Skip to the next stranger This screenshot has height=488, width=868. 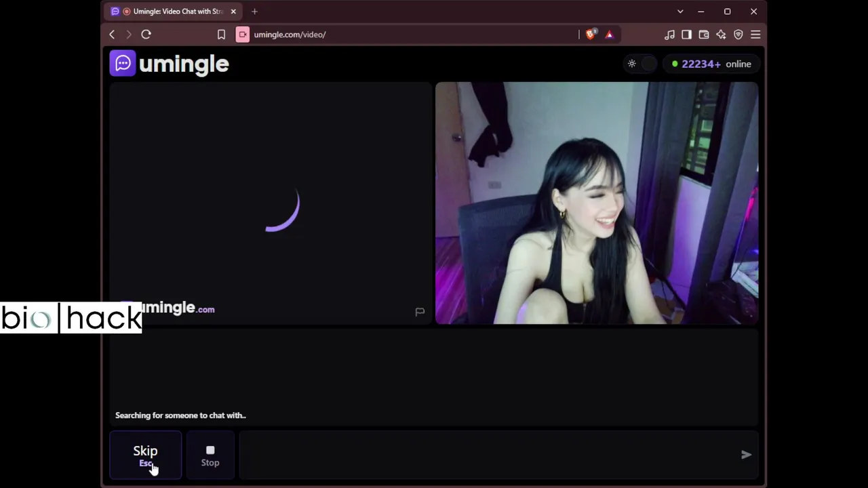click(146, 455)
